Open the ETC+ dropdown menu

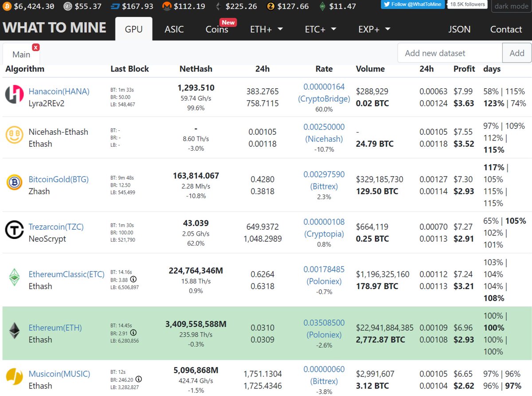click(320, 29)
